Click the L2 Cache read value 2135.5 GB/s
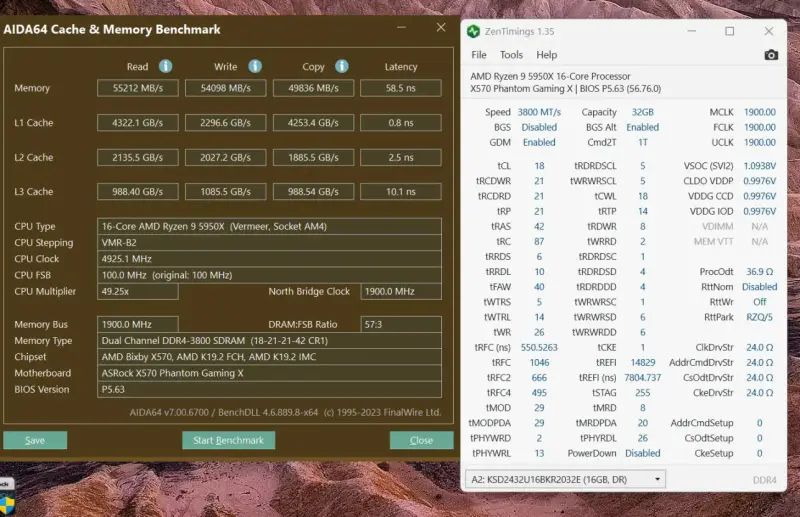800x517 pixels. coord(138,157)
